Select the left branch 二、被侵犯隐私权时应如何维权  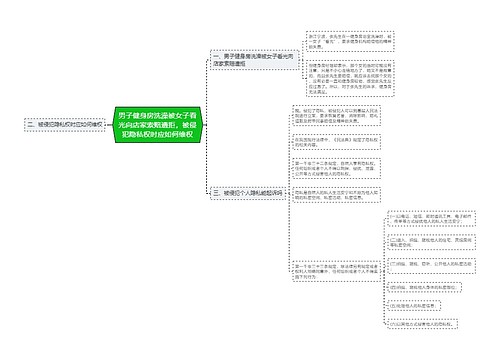tap(65, 125)
